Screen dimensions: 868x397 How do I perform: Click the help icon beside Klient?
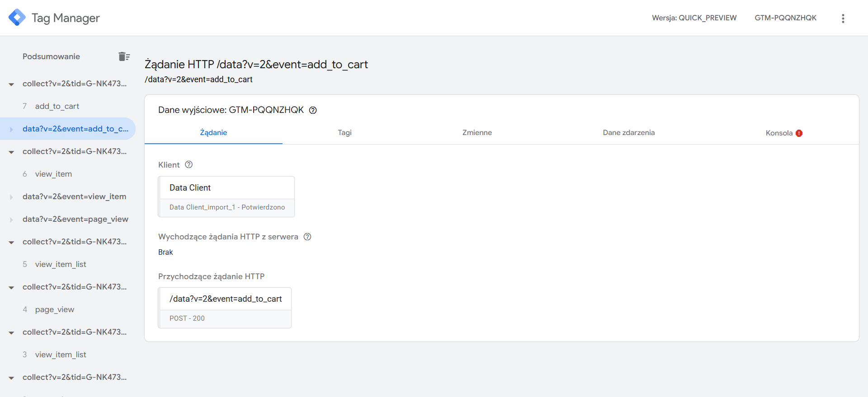click(189, 165)
